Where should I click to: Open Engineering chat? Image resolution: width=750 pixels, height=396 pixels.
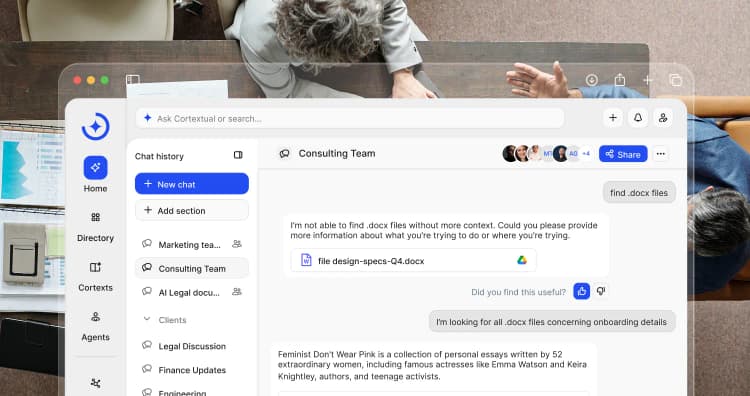(x=192, y=391)
